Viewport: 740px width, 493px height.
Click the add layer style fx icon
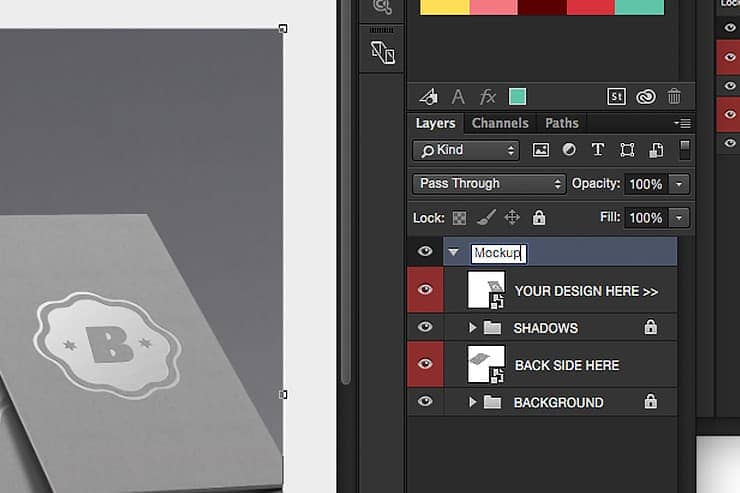point(487,97)
